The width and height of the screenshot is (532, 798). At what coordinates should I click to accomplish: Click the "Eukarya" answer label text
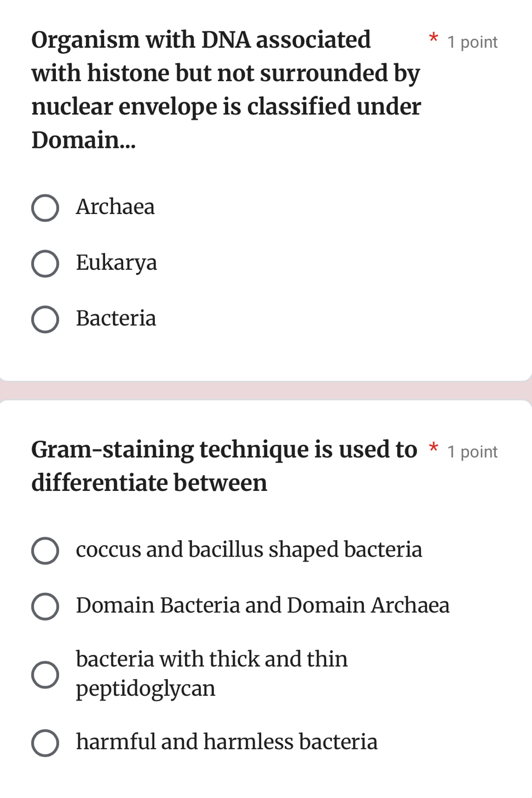click(117, 263)
